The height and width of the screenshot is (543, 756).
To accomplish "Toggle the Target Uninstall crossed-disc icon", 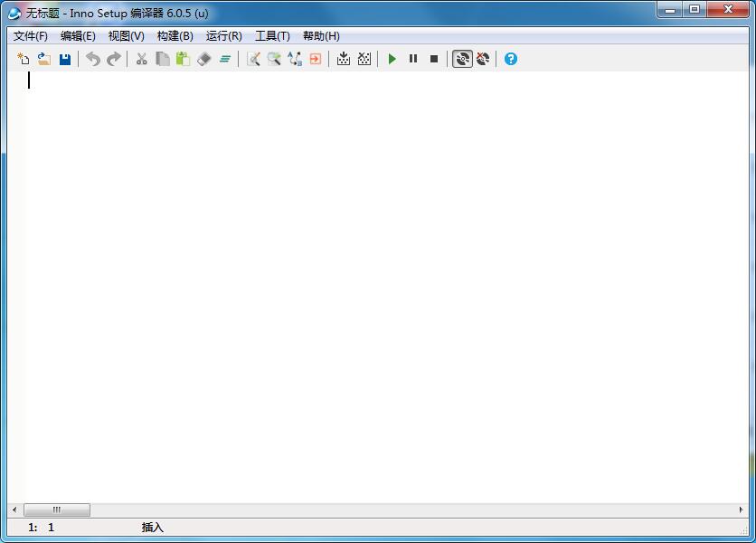I will coord(483,59).
